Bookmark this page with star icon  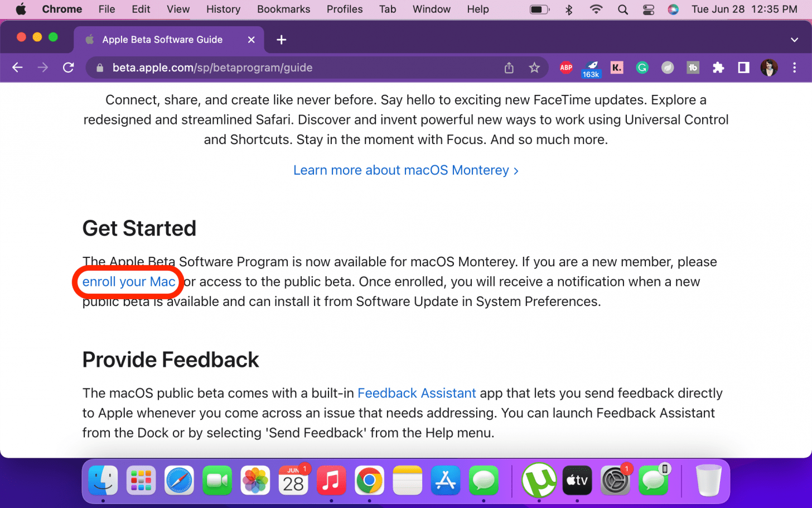[534, 68]
